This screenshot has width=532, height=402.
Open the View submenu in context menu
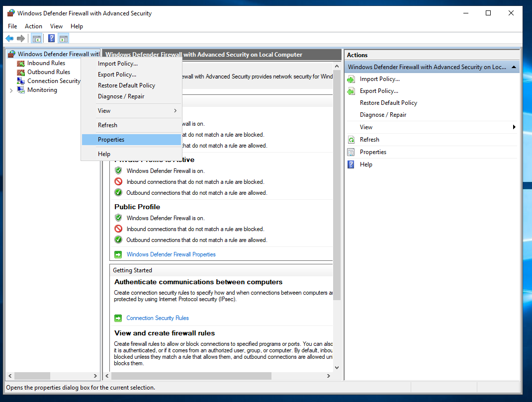pos(131,111)
